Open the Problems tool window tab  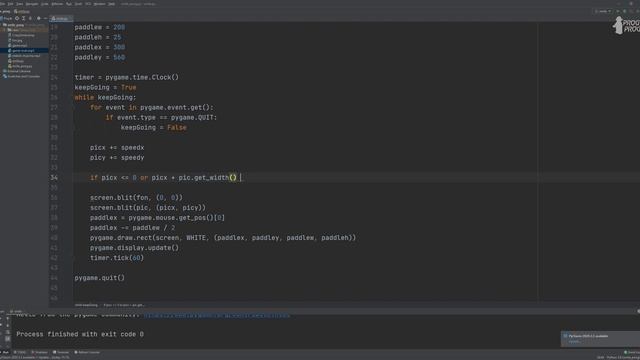point(40,352)
